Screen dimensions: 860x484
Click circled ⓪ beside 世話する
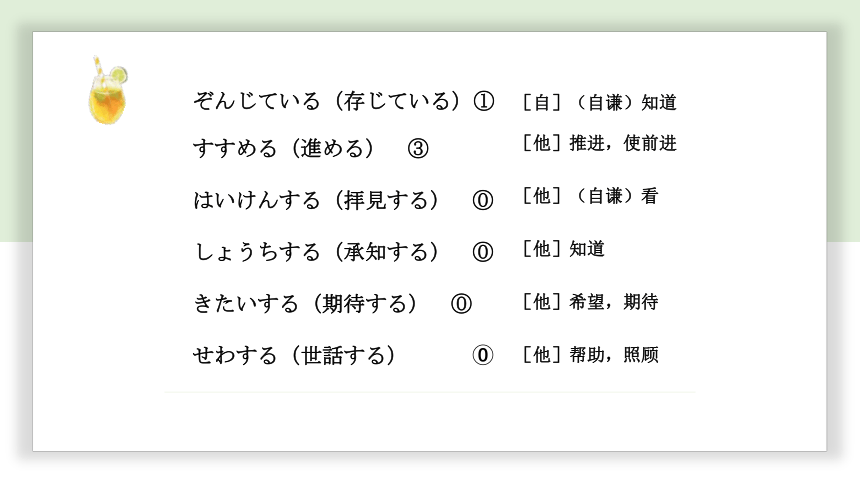coord(483,355)
